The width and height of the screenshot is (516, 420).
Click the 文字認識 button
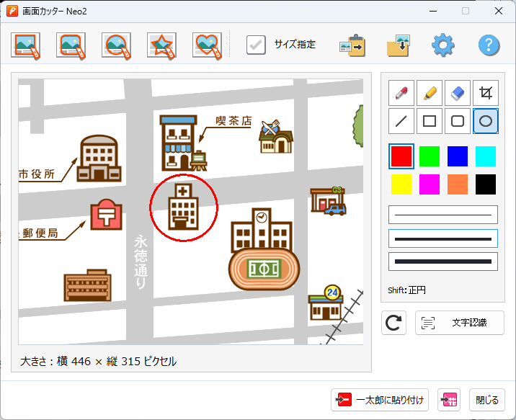[460, 323]
